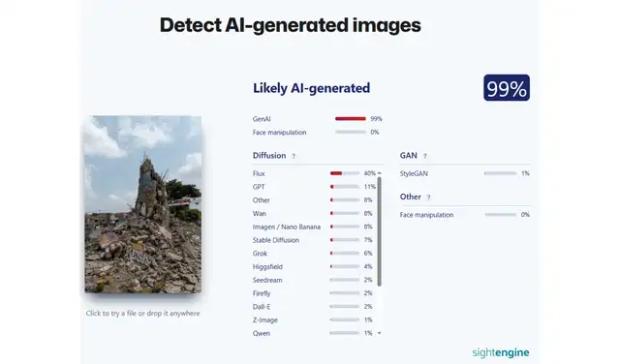Screen dimensions: 620x364
Task: Click the 'Likely AI-generated' heading
Action: click(x=312, y=88)
